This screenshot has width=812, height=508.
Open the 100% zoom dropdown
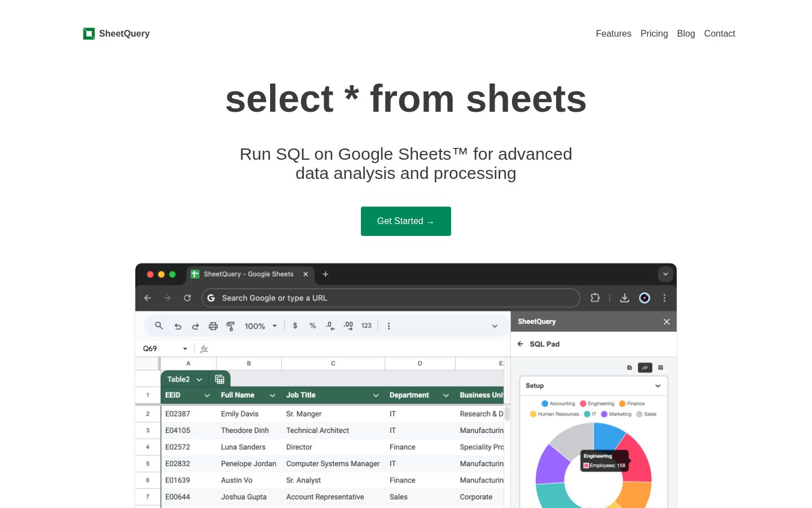tap(261, 326)
